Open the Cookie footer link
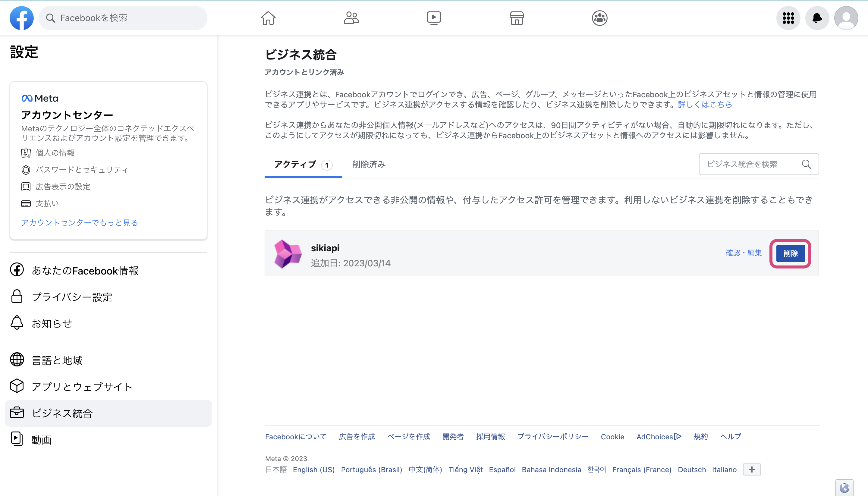Viewport: 868px width, 496px height. point(612,437)
